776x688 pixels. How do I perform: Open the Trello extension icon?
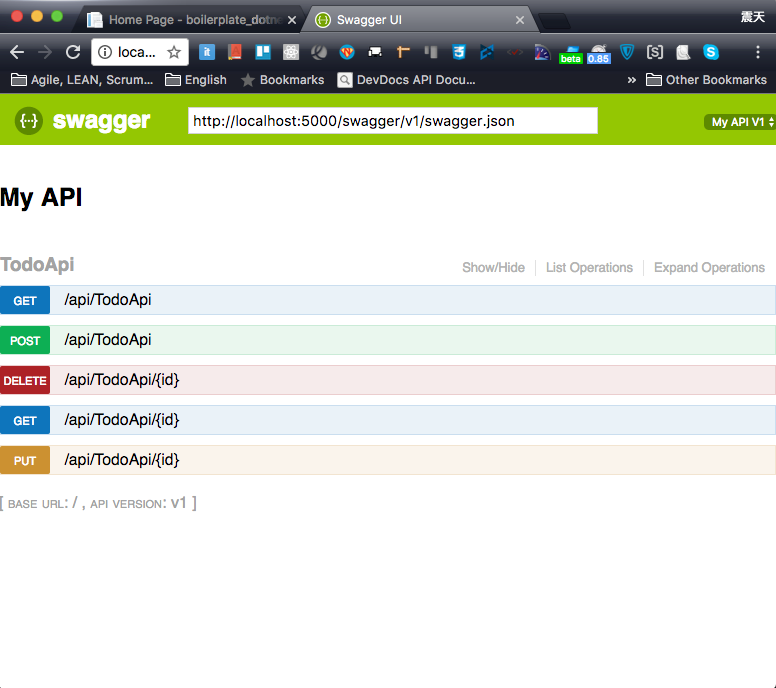point(263,53)
